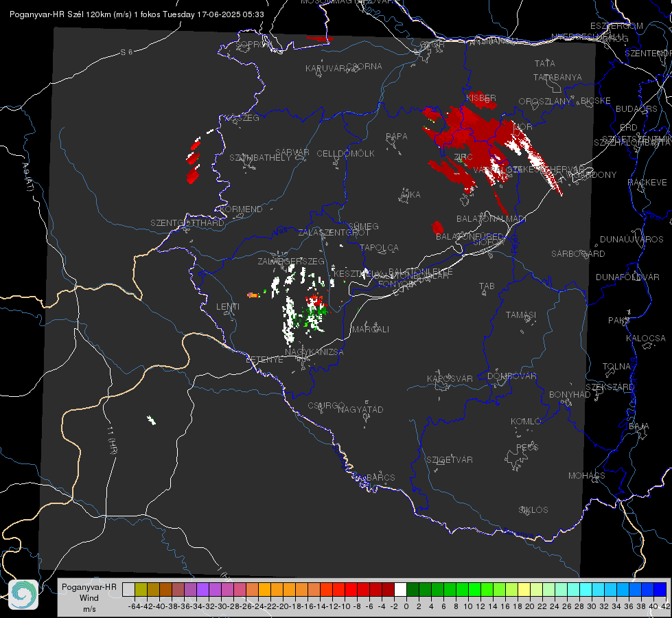Viewport: 672px width, 618px height.
Task: Click the red echo blob above the BALATONFÜRED label
Action: 437,227
